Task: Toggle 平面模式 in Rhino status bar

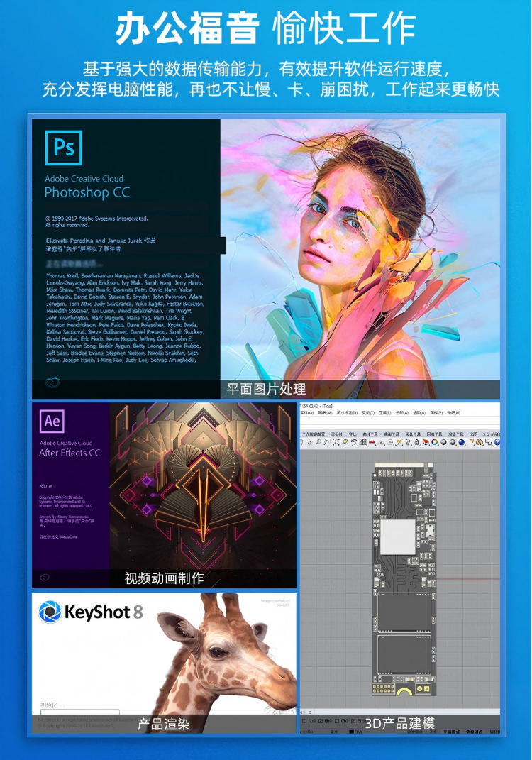Action: click(451, 732)
